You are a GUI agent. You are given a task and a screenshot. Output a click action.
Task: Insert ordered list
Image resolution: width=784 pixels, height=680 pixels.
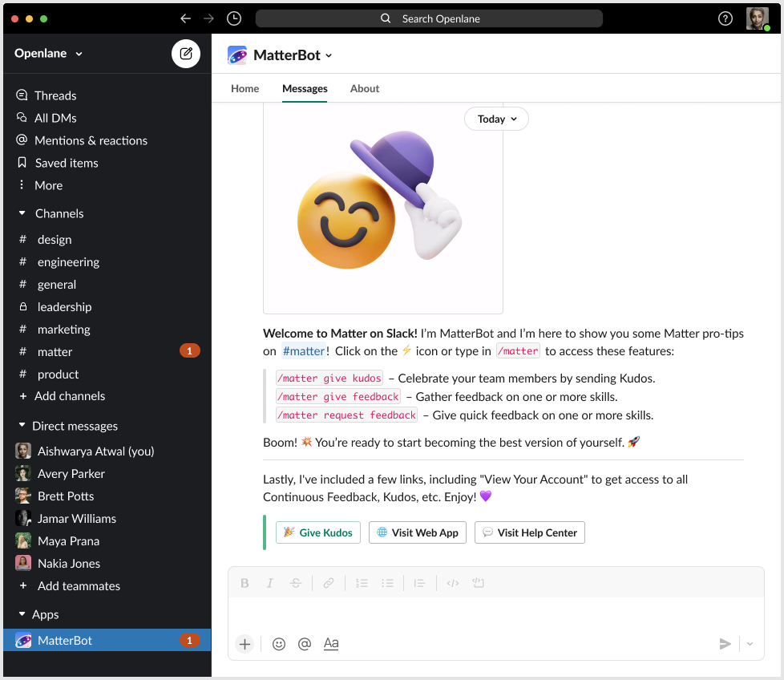[x=362, y=583]
